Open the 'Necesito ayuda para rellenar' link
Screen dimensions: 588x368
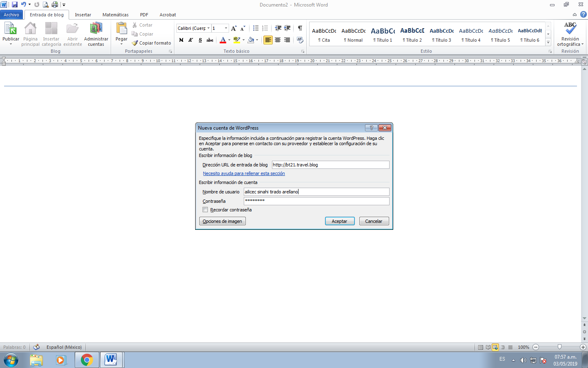click(x=244, y=173)
